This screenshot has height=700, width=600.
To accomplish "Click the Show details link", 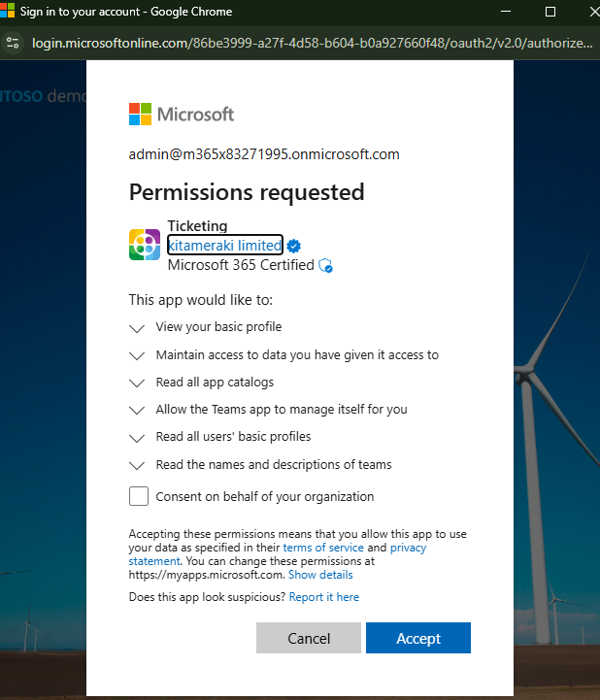I will pos(320,575).
